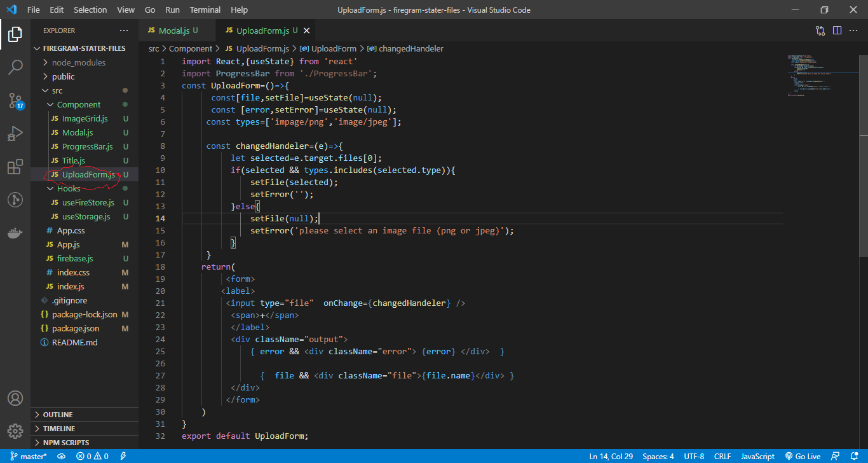The image size is (868, 463).
Task: Open the Explorer view in activity bar
Action: 15,34
